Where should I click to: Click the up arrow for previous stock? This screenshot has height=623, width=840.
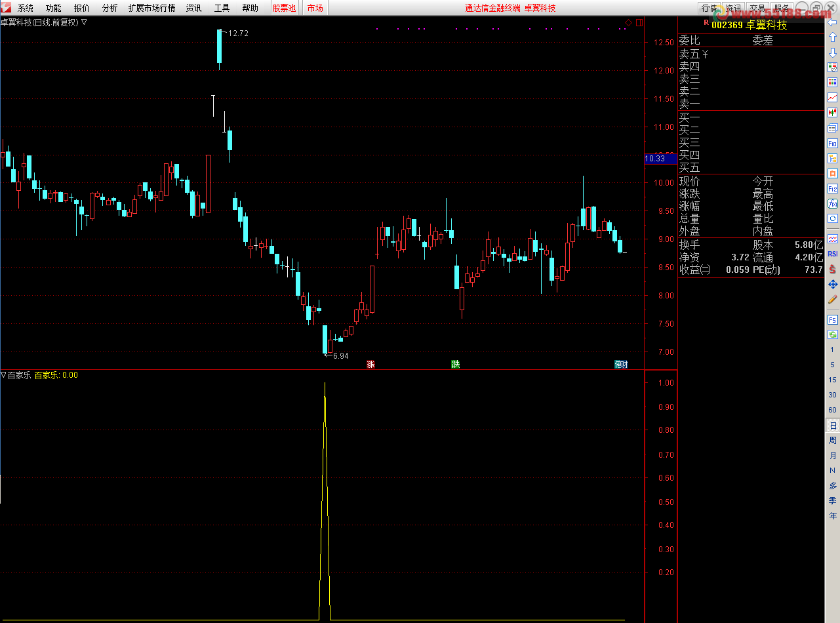(x=833, y=37)
